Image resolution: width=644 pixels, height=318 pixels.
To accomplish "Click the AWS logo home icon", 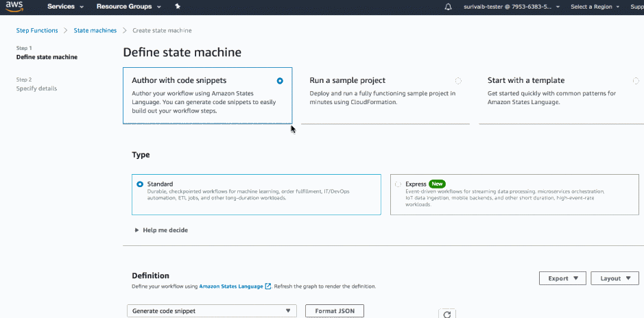I will click(14, 7).
